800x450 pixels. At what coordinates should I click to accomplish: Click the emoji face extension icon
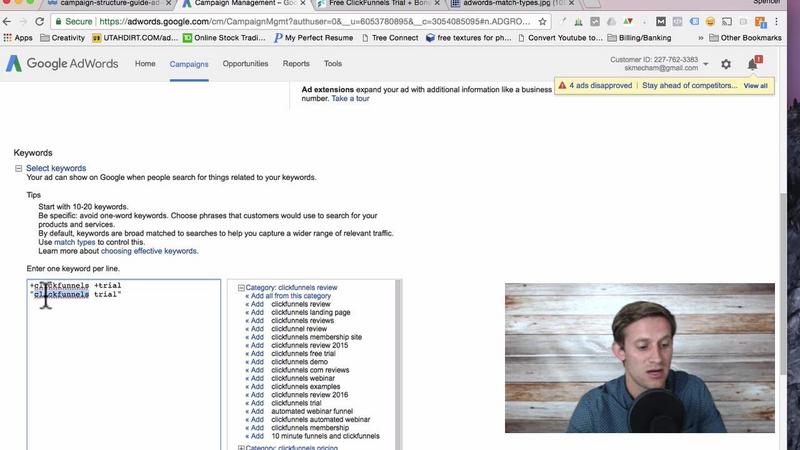(x=710, y=21)
